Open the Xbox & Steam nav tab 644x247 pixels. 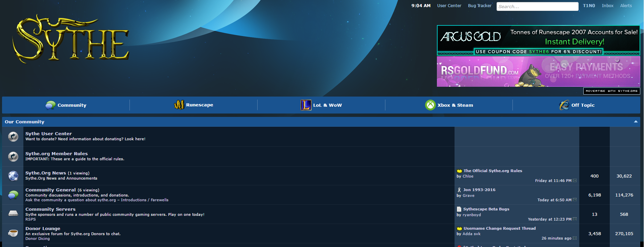(x=449, y=105)
